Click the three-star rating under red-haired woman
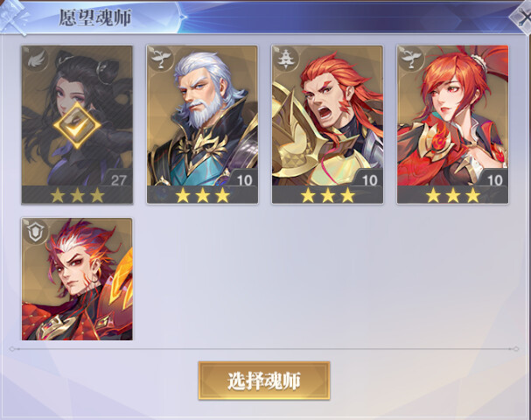The height and width of the screenshot is (420, 531). (452, 195)
